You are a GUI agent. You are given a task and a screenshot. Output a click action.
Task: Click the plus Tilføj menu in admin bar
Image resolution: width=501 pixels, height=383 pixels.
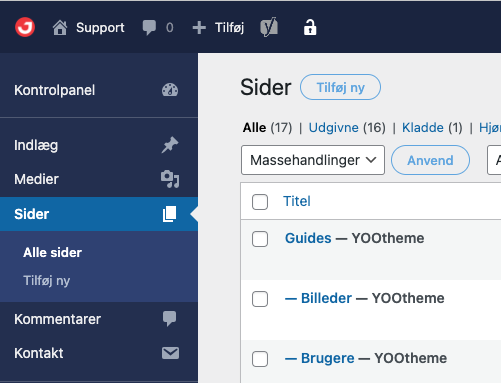[x=218, y=28]
